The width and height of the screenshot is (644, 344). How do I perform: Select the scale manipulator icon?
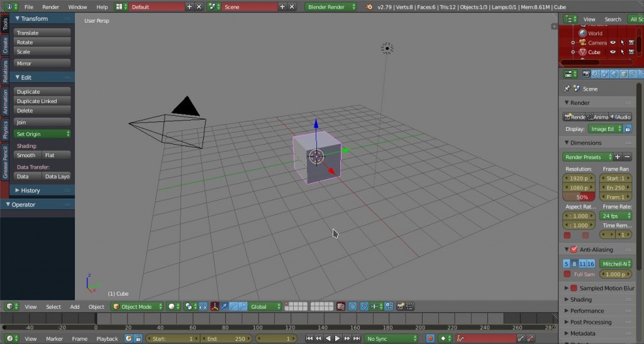click(243, 306)
